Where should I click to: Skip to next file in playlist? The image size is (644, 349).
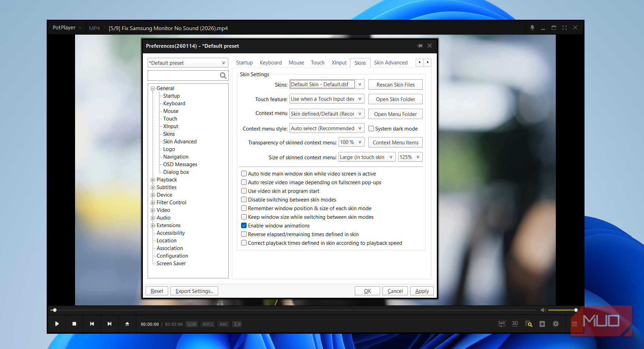(110, 324)
